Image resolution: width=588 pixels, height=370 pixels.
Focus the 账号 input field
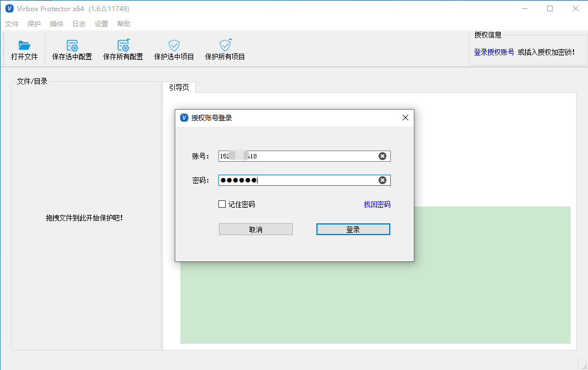305,156
